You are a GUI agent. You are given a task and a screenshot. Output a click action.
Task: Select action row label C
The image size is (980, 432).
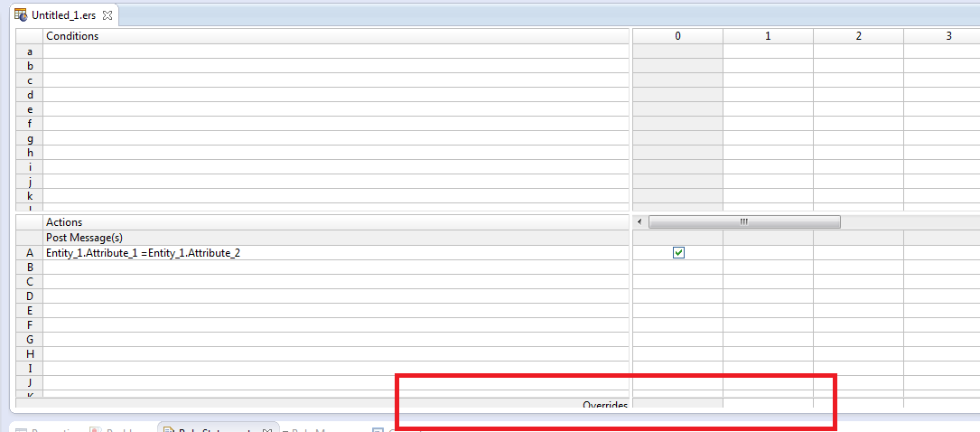[x=30, y=281]
